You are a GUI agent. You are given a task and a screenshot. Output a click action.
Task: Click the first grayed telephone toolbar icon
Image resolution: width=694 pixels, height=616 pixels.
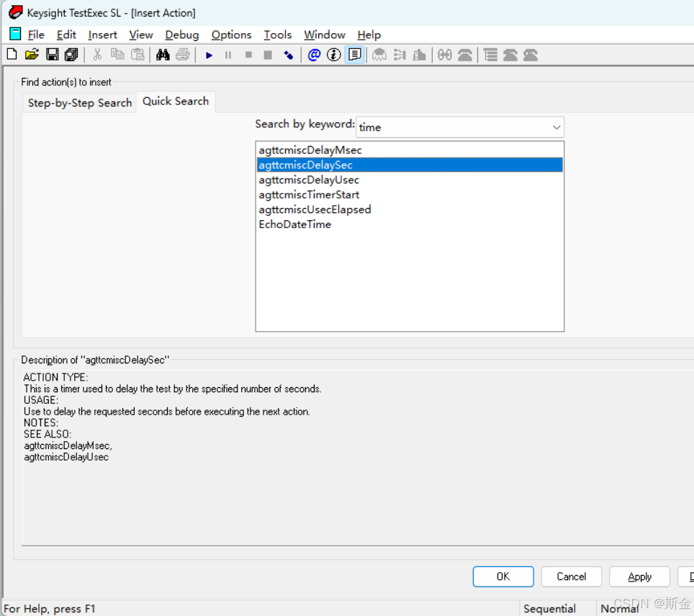[465, 55]
